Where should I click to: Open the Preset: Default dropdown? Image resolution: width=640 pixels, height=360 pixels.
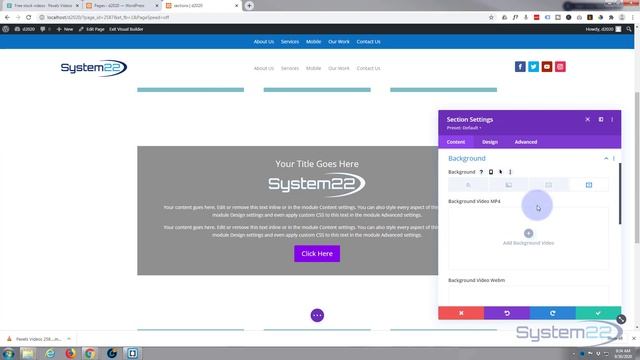point(464,128)
